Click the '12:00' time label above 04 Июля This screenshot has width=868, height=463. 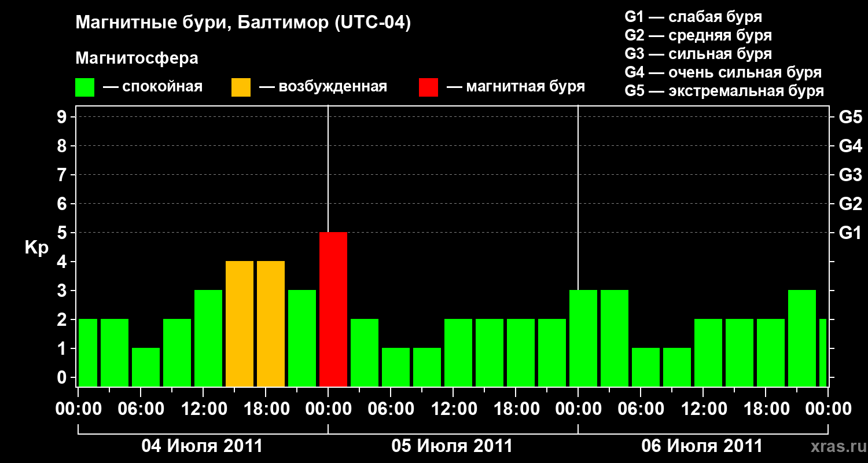pyautogui.click(x=204, y=409)
